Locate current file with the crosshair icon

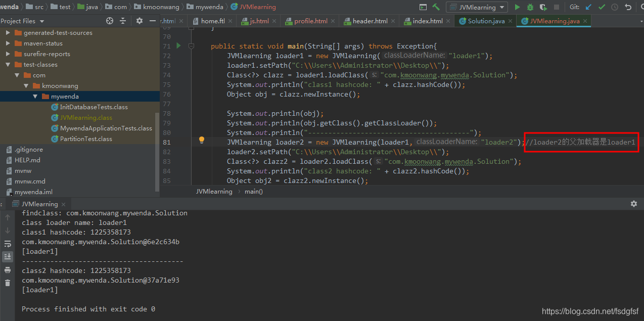(x=110, y=21)
